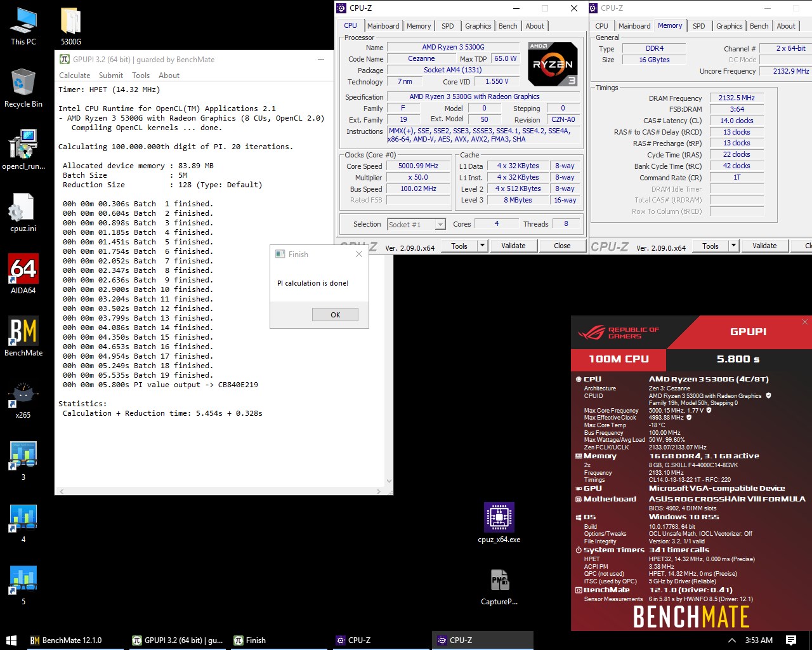Open the Tools menu in GPUPI
Screen dimensions: 812x650
pos(141,75)
